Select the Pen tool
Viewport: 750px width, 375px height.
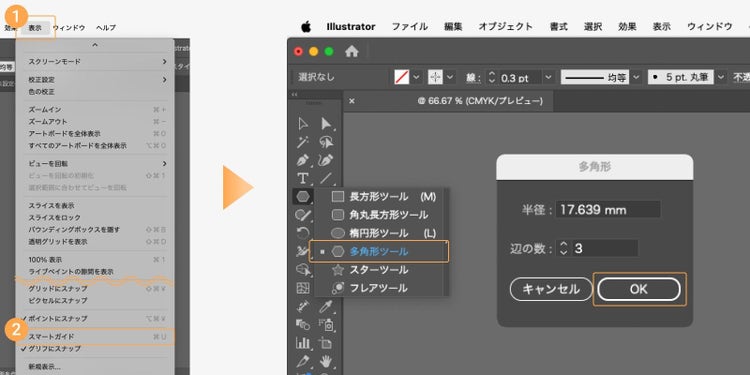point(303,160)
